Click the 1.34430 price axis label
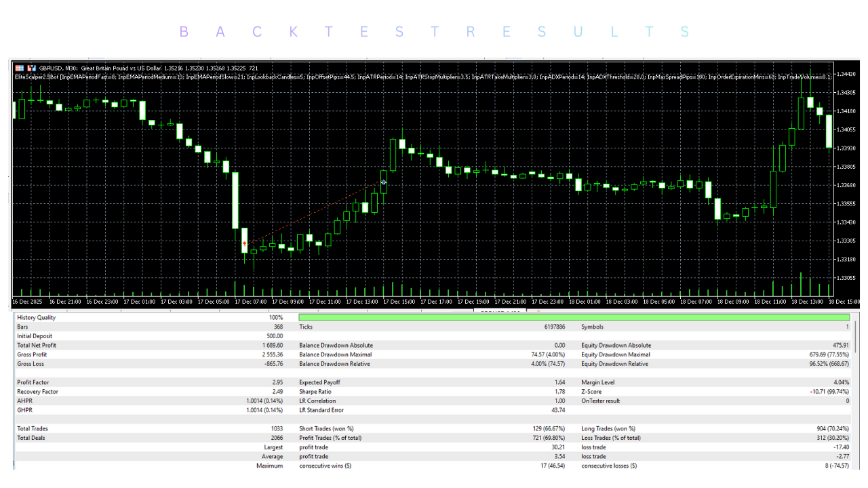 click(x=846, y=74)
